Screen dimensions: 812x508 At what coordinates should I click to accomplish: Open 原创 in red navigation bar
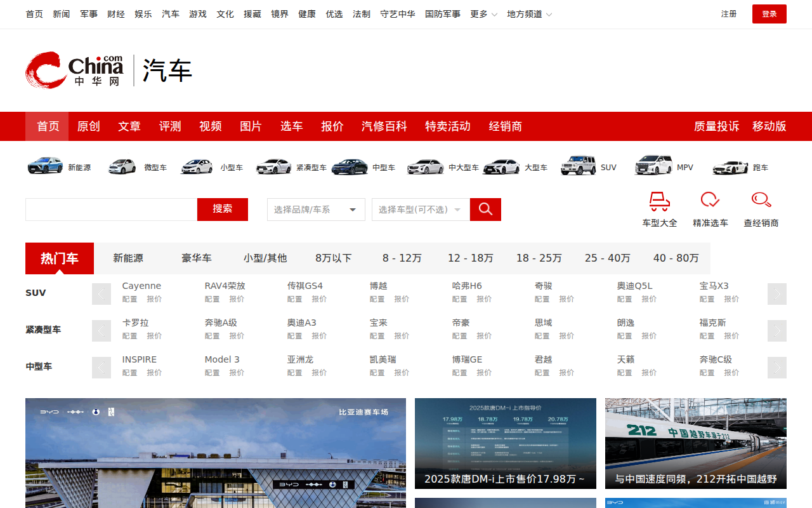[x=89, y=126]
